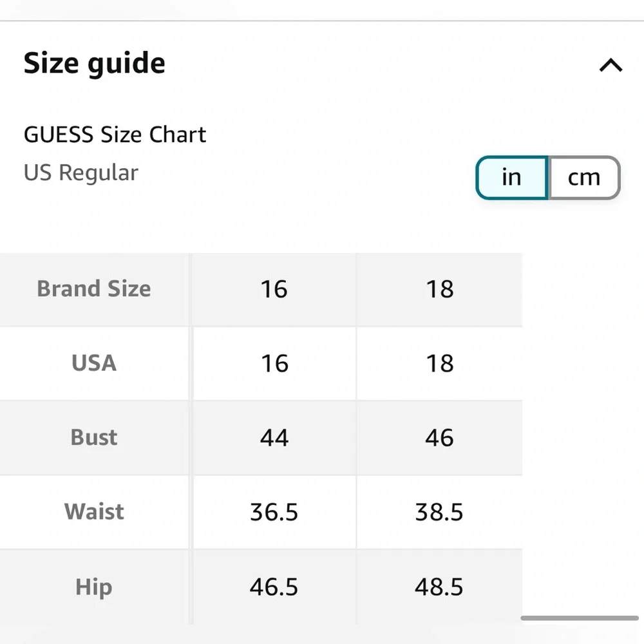Select the in (inches) unit option

point(512,178)
